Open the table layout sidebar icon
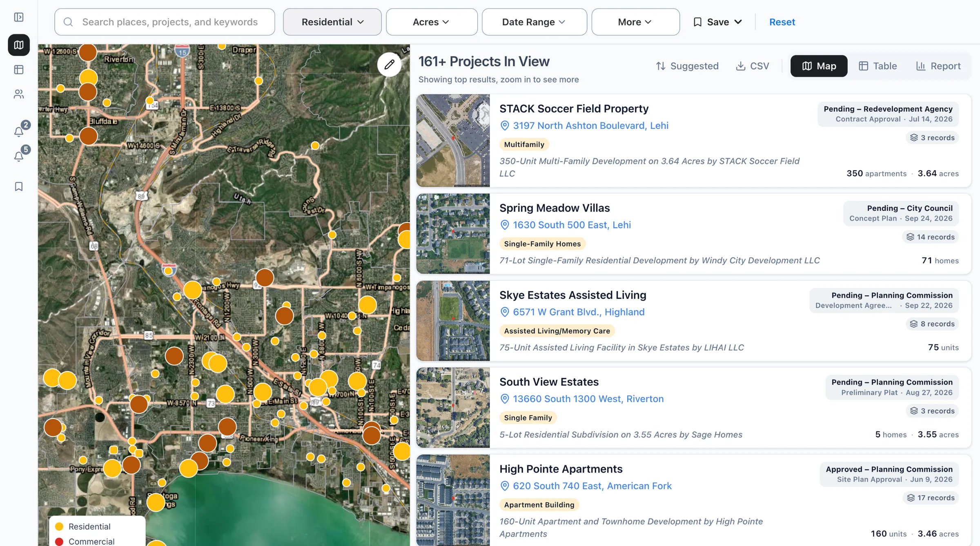This screenshot has width=980, height=546. (19, 70)
